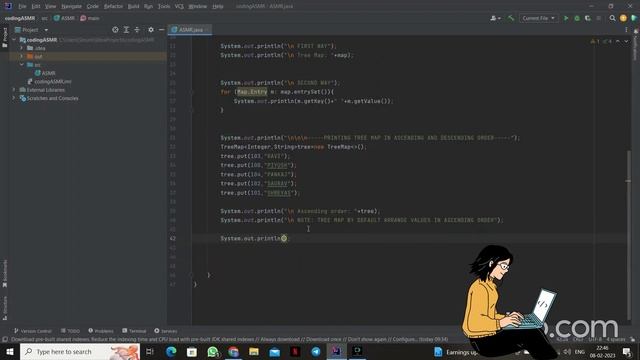Screen dimensions: 640x360
Task: Open the Edit menu
Action: pos(36,7)
